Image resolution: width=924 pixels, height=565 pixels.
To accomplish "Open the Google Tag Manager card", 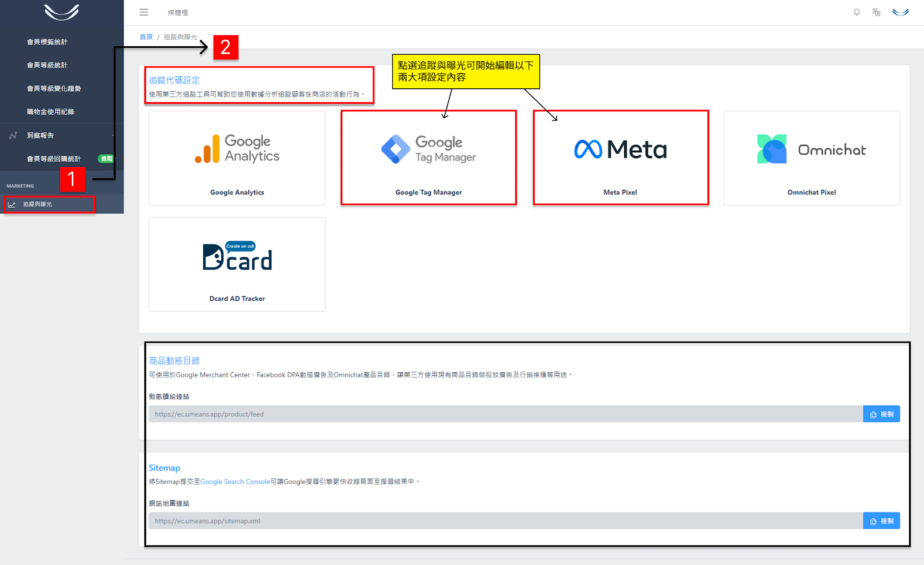I will [429, 158].
